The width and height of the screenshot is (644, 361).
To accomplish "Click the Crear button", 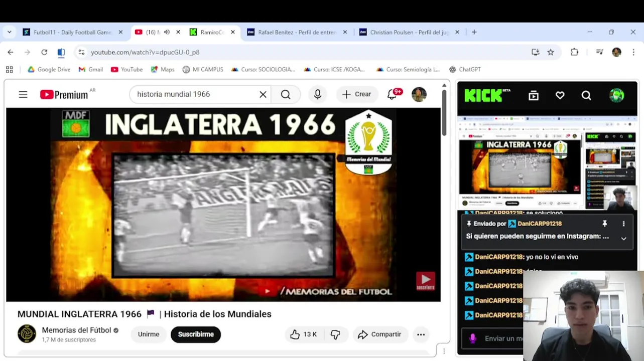I will coord(357,94).
